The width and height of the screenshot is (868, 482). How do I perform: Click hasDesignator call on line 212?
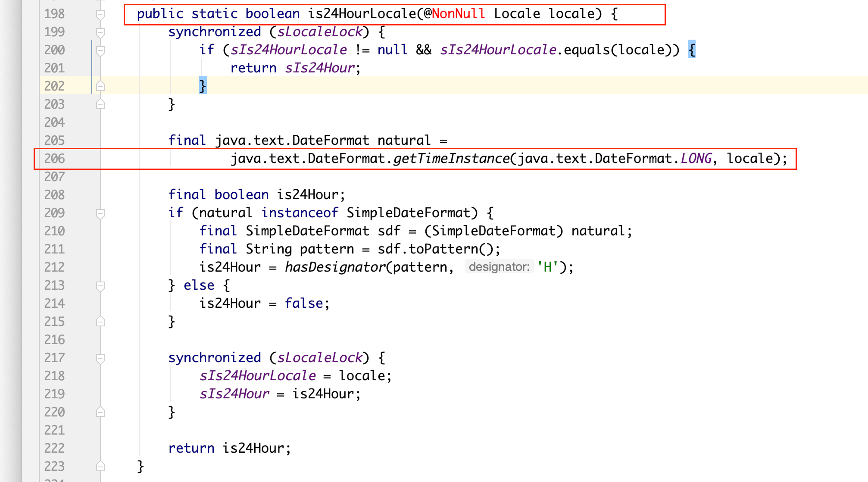point(335,267)
